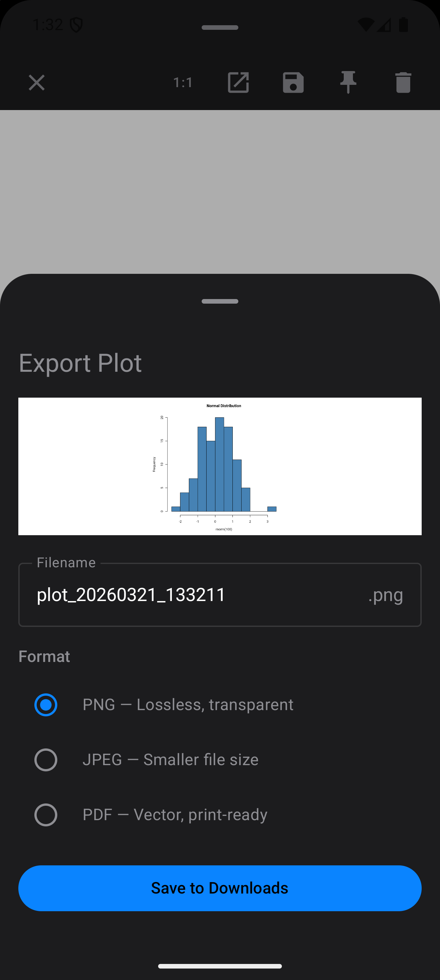Click the save floppy disk icon
440x980 pixels.
293,83
